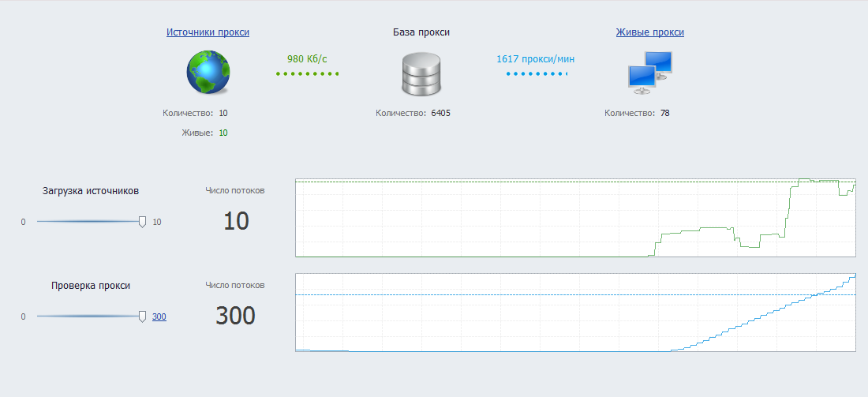Click the blue dotted transfer indicator

537,73
